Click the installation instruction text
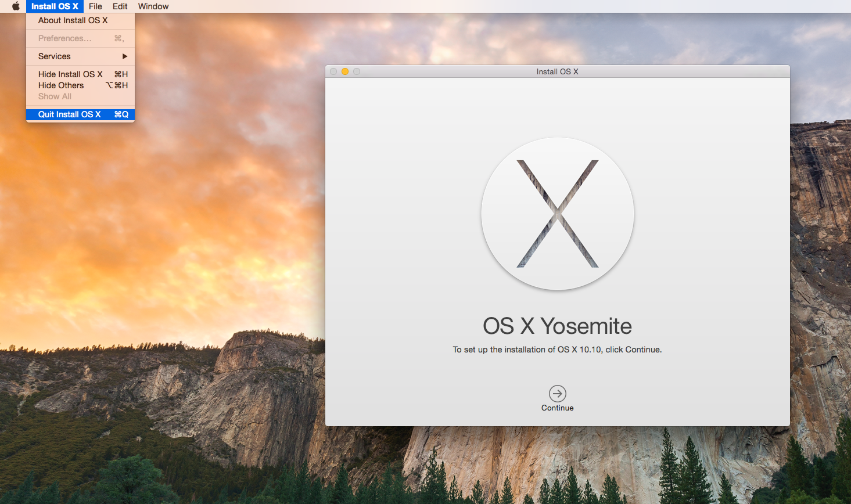The height and width of the screenshot is (504, 851). click(x=558, y=350)
